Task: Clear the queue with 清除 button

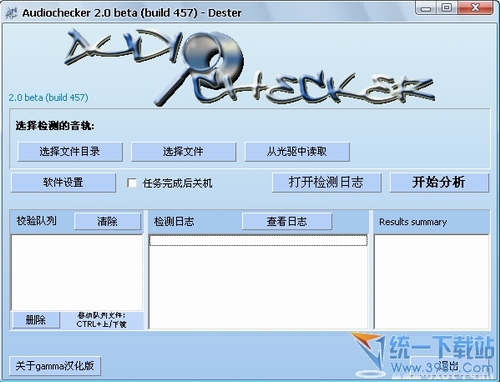Action: tap(107, 221)
